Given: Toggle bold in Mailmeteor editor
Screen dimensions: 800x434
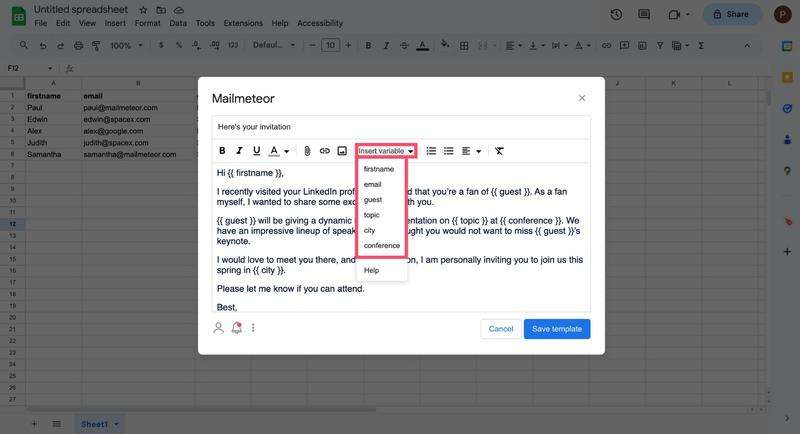Looking at the screenshot, I should (x=222, y=151).
